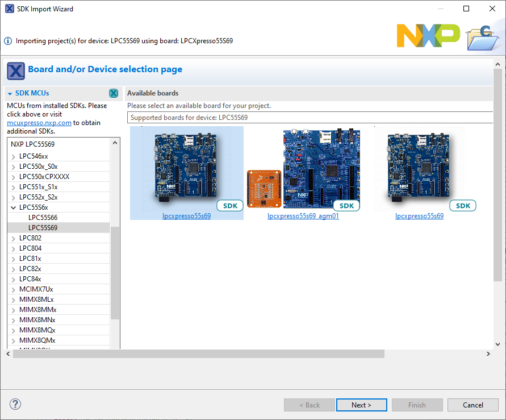Click the lpcxpresso55s69_agm01 board link

(303, 215)
